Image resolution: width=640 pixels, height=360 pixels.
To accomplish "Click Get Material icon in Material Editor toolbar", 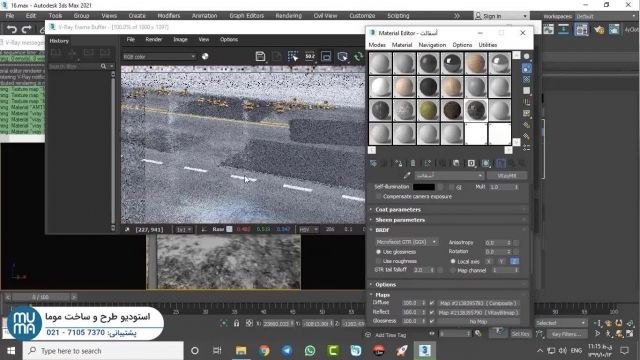I will pyautogui.click(x=373, y=163).
